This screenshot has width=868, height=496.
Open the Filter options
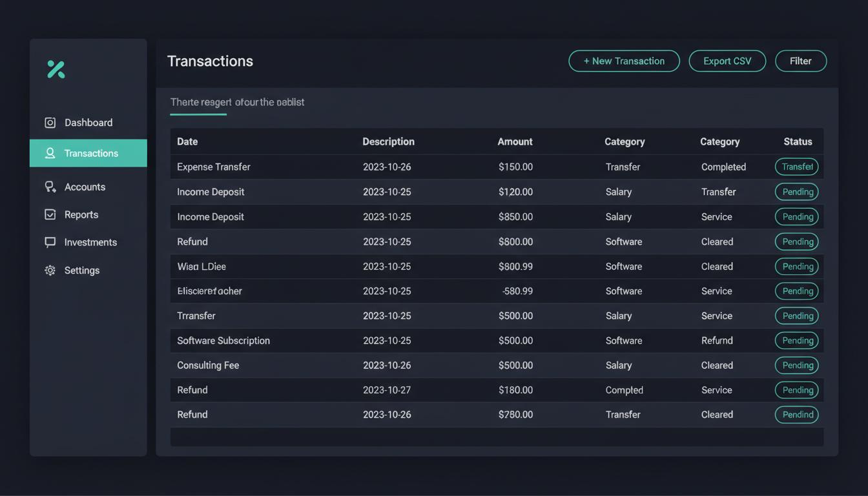pos(801,61)
